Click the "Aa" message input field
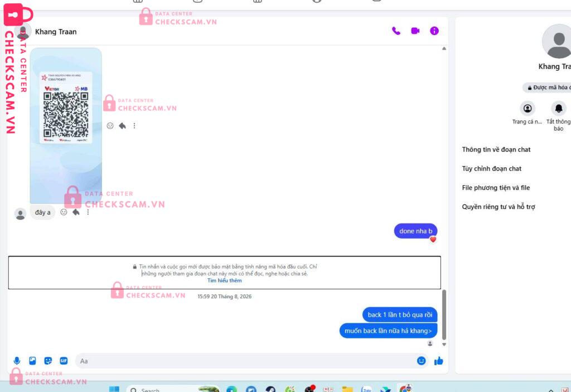 pyautogui.click(x=244, y=361)
